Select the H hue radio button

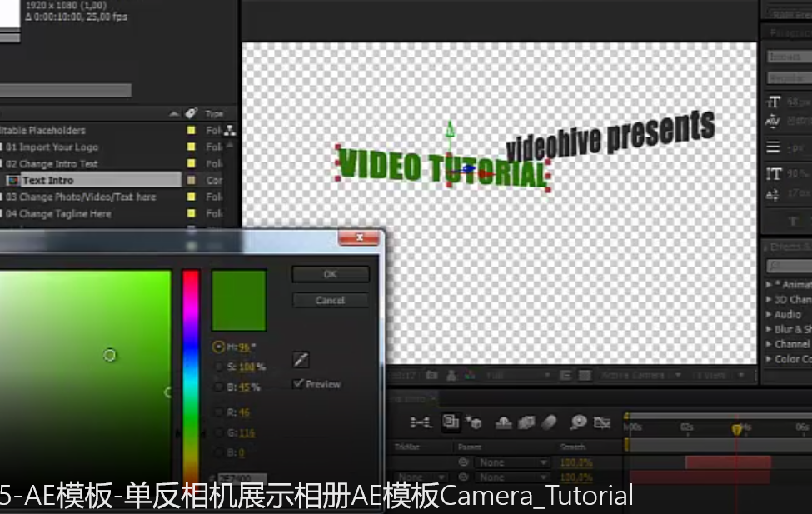click(x=218, y=347)
